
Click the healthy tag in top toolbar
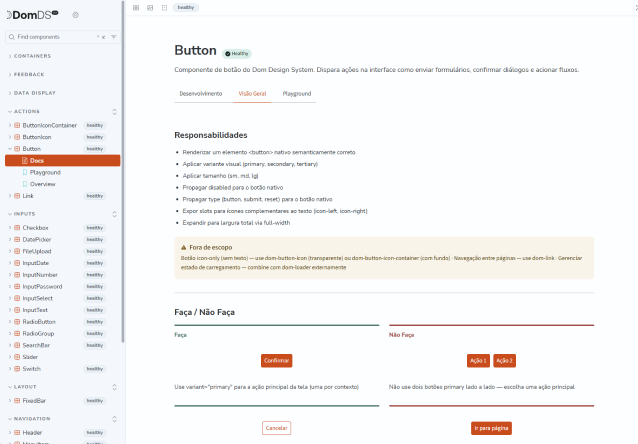[x=186, y=8]
